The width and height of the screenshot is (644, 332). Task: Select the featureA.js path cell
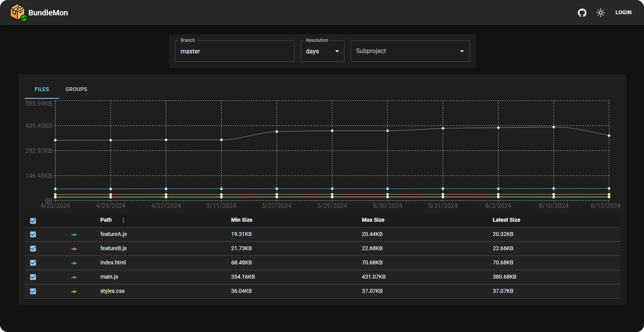coord(114,234)
